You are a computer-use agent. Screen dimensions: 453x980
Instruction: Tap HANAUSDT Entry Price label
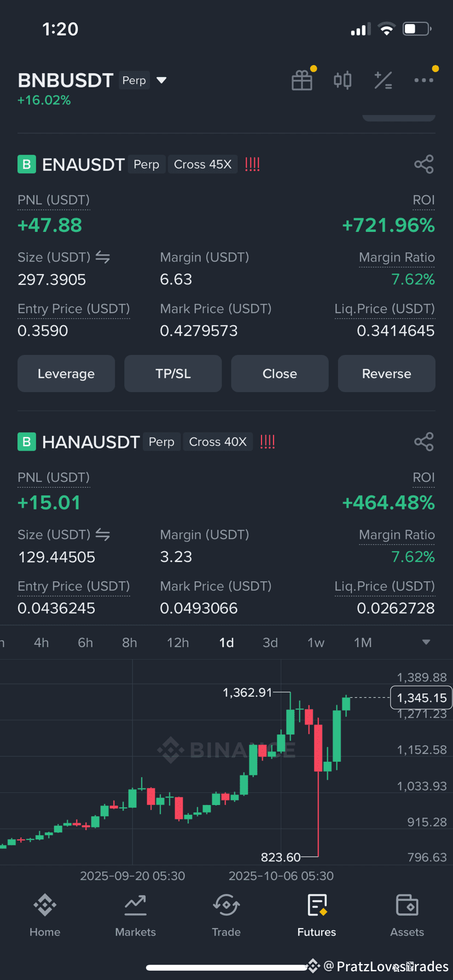pyautogui.click(x=74, y=586)
